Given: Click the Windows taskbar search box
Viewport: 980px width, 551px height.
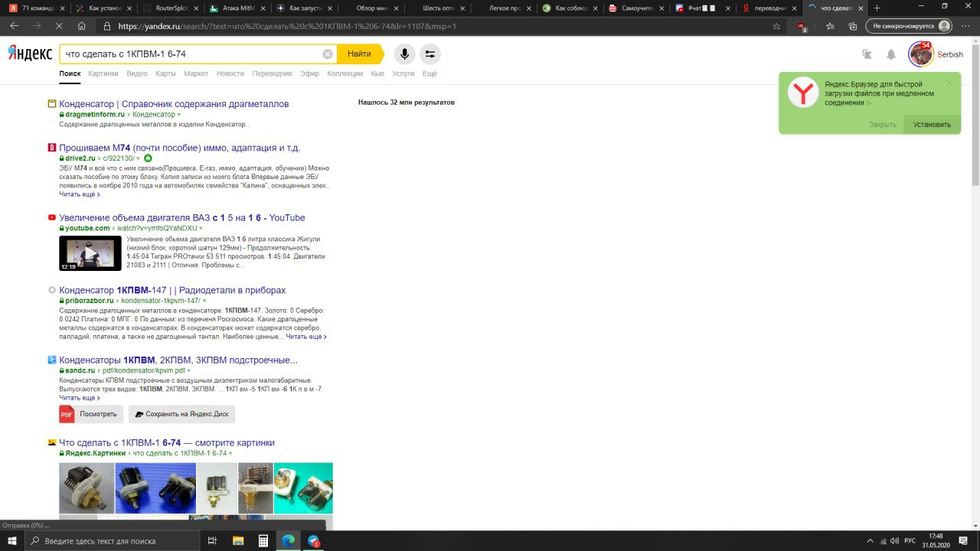Looking at the screenshot, I should pos(112,541).
